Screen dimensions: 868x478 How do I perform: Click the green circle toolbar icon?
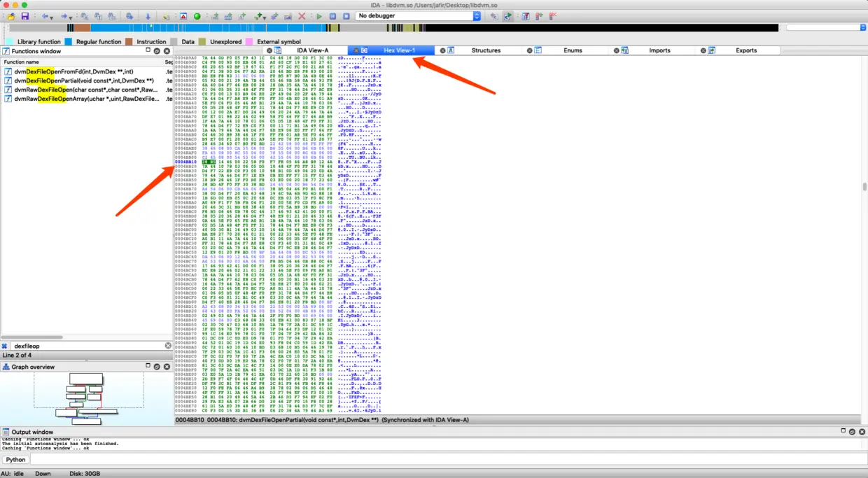pos(197,15)
